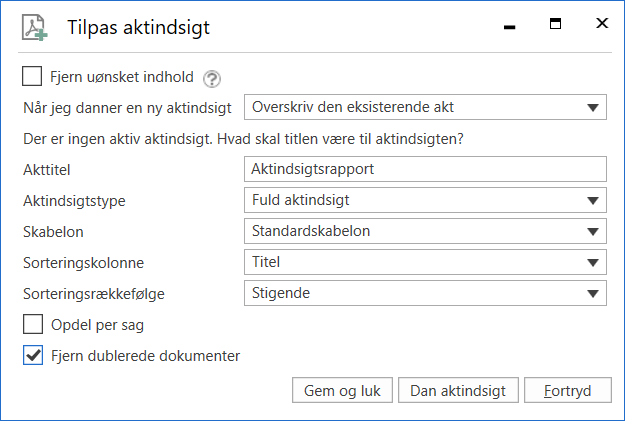Open help for Fjern uønsket indhold
This screenshot has height=421, width=625.
click(212, 78)
